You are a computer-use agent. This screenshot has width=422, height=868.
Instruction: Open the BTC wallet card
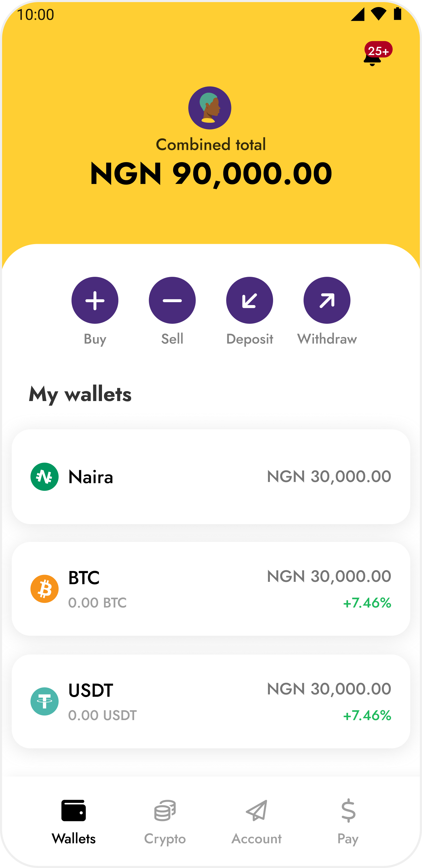tap(211, 589)
